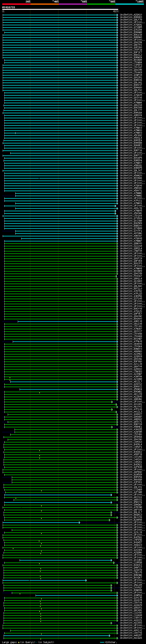Click the UniRef100_P93067 label
This screenshot has height=644, width=146.
(x=131, y=276)
